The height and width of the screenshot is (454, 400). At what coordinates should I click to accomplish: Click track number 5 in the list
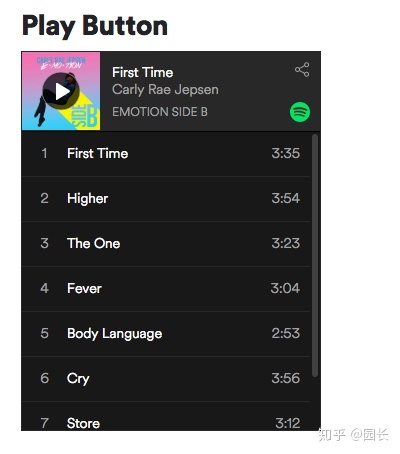[44, 333]
